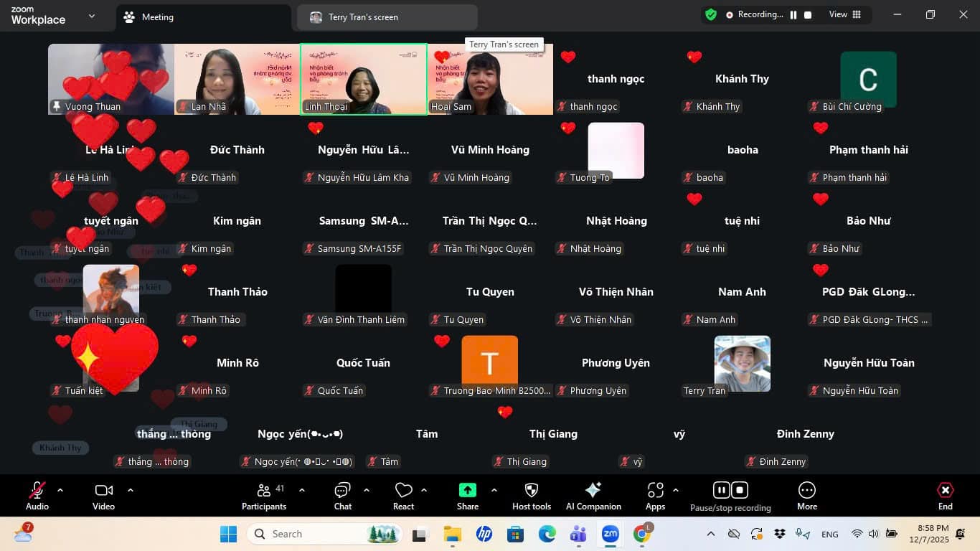Click the React heart icon

tap(403, 495)
